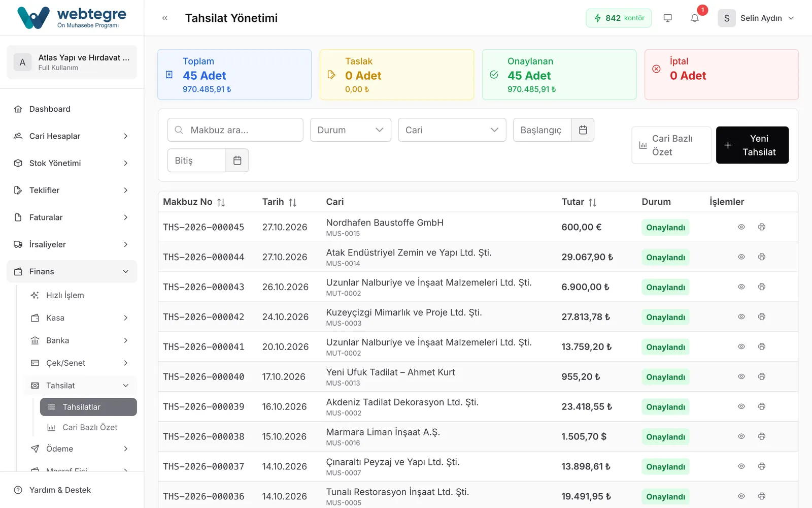Viewport: 812px width, 508px height.
Task: Select Tahsilatlar in sidebar
Action: pyautogui.click(x=88, y=407)
